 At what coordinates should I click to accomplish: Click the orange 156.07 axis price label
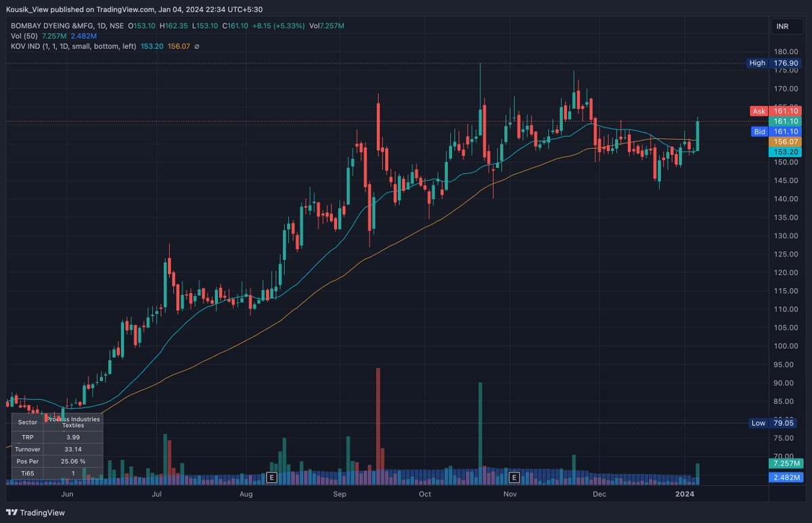[x=785, y=142]
